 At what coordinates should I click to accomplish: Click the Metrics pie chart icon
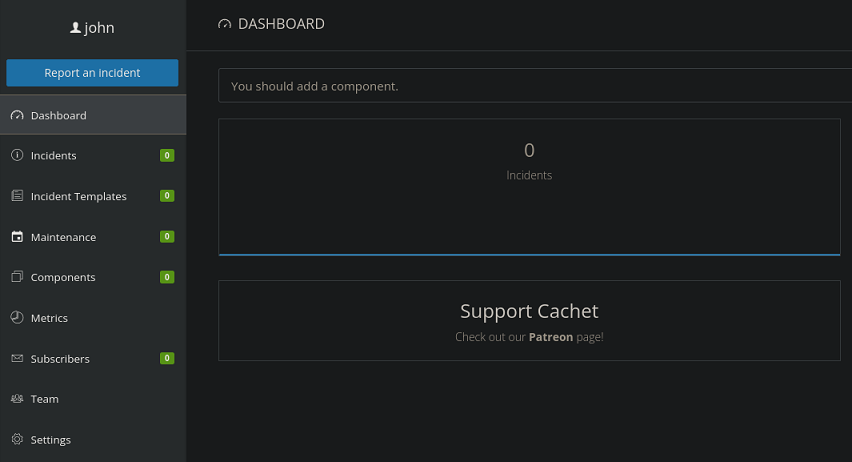point(17,318)
